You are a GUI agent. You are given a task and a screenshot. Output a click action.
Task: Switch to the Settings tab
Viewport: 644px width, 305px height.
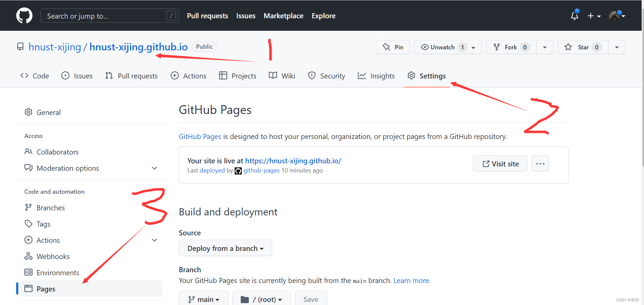pos(427,76)
